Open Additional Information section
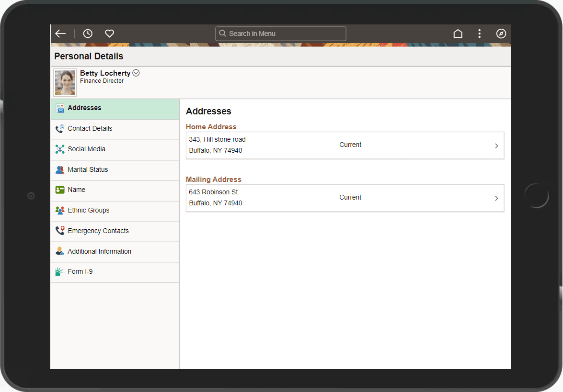The width and height of the screenshot is (563, 392). pyautogui.click(x=115, y=252)
